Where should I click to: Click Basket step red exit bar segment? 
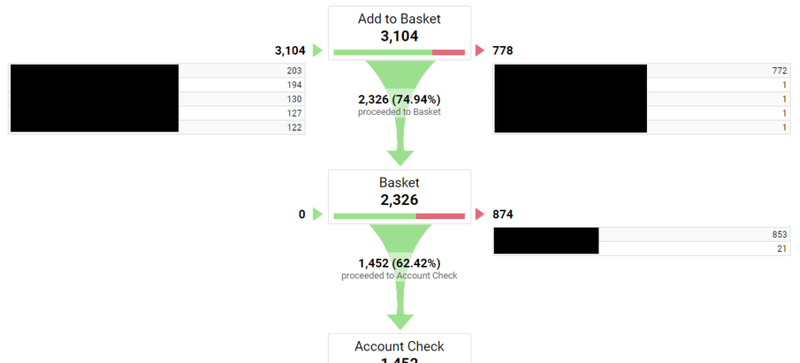coord(440,216)
